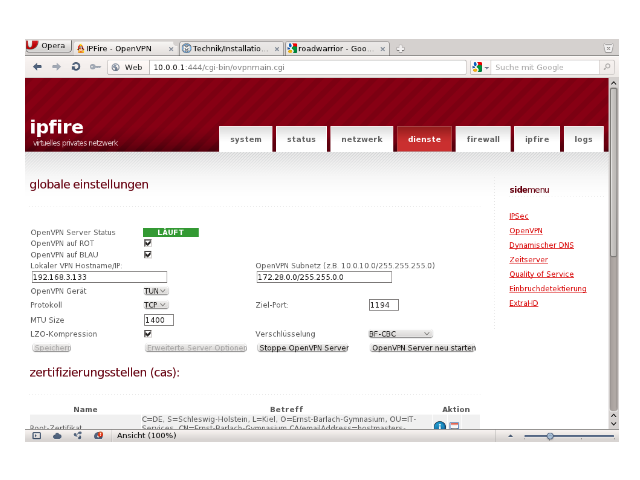Open the firewall menu tab
640x480 pixels.
click(483, 139)
